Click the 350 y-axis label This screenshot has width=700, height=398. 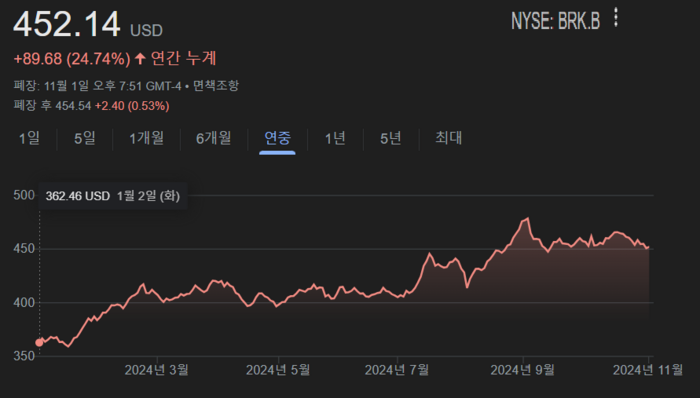point(24,357)
